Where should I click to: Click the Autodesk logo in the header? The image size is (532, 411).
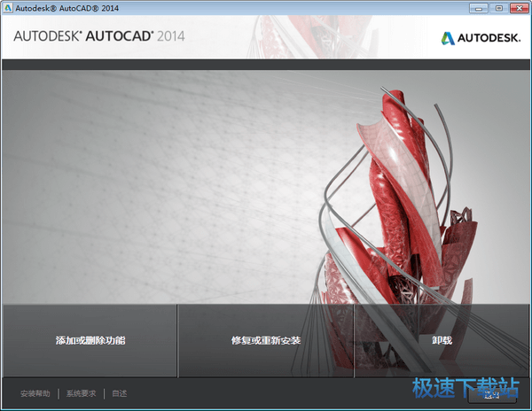click(x=481, y=38)
